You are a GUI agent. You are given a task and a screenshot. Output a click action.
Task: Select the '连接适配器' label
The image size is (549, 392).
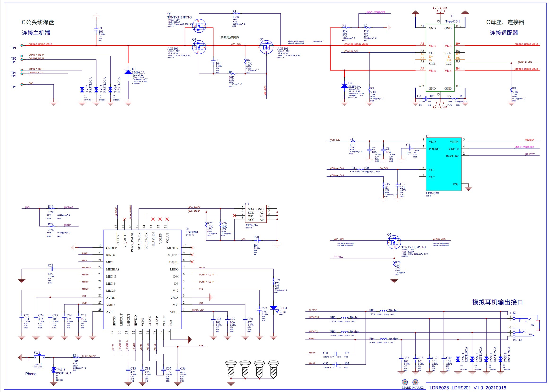point(504,33)
